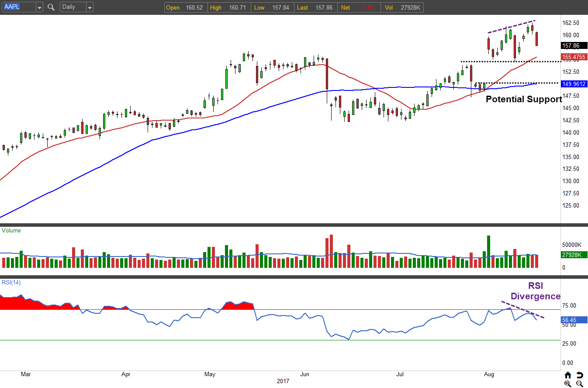
Task: Click the undo back arrow icon
Action: (x=580, y=375)
